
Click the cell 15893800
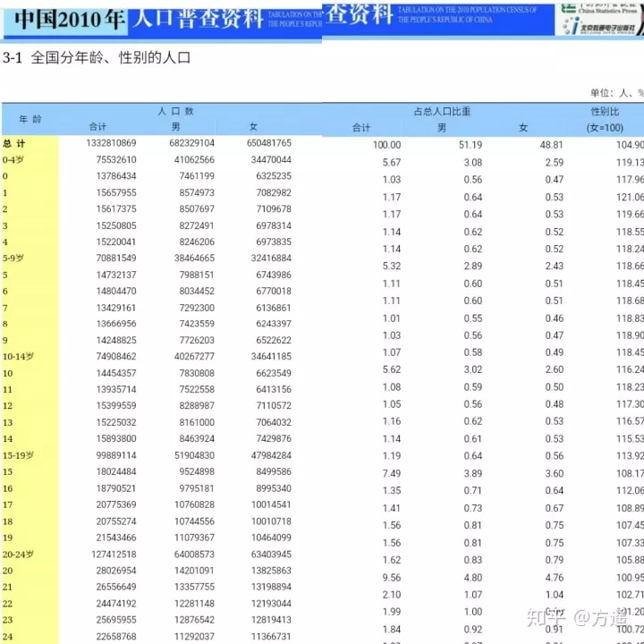coord(116,438)
